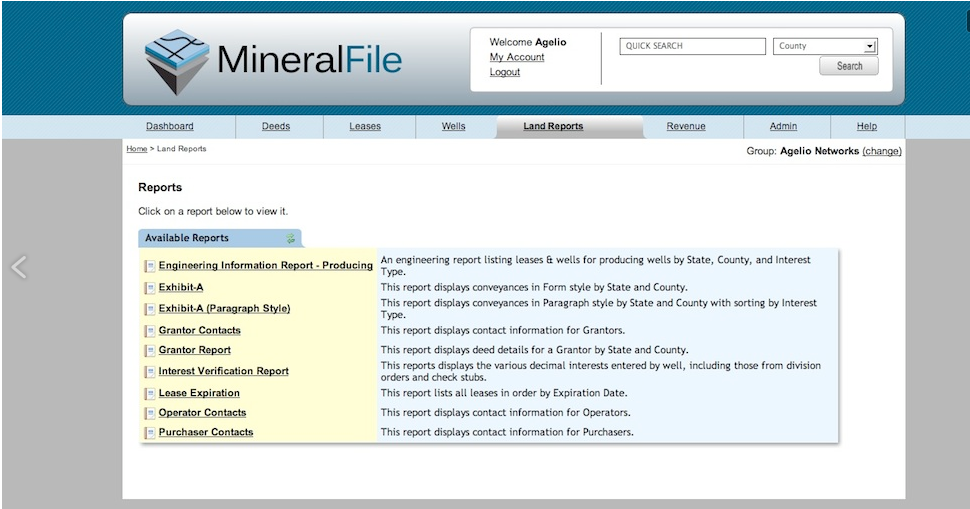The width and height of the screenshot is (970, 509).
Task: Click the Search button
Action: tap(849, 66)
